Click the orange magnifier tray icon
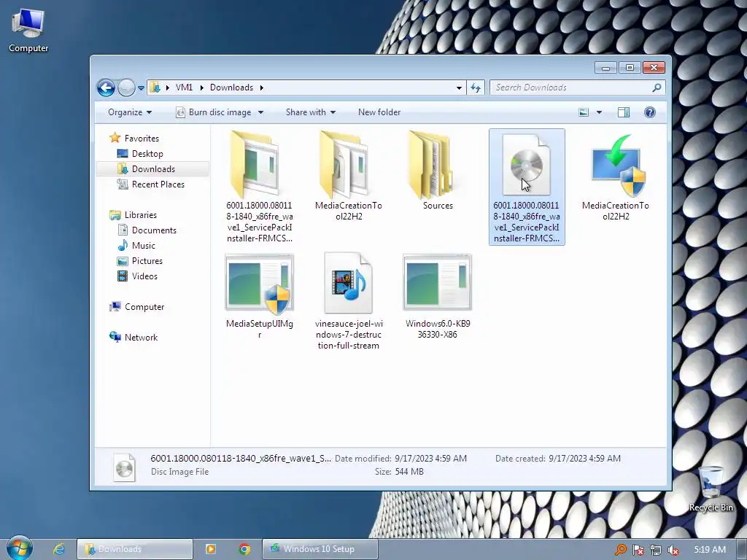The image size is (747, 560). click(620, 550)
